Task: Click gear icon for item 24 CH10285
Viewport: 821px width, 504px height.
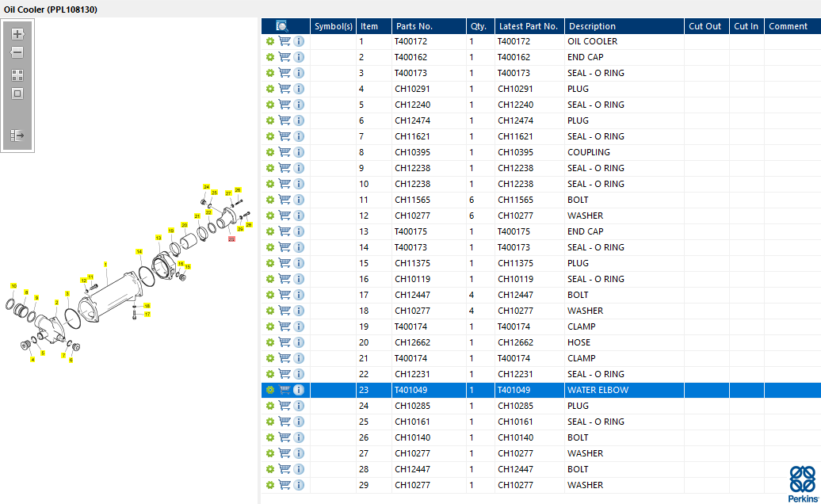Action: pos(270,406)
